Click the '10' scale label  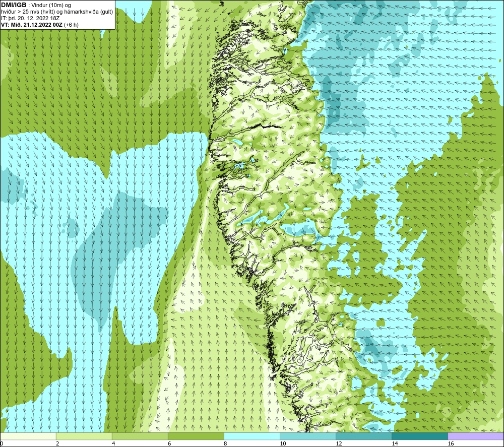[x=283, y=444]
